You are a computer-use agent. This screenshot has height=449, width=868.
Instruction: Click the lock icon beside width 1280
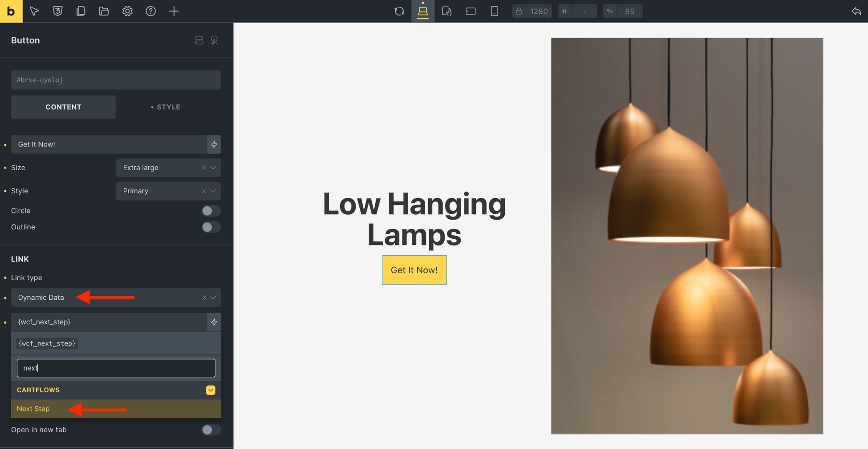tap(519, 11)
